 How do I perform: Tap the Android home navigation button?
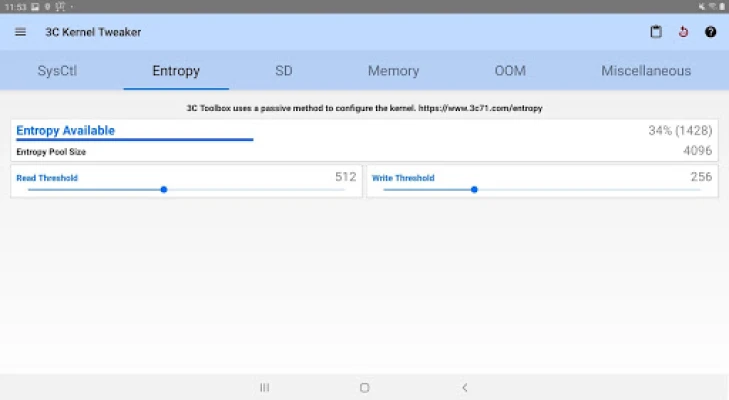[364, 387]
